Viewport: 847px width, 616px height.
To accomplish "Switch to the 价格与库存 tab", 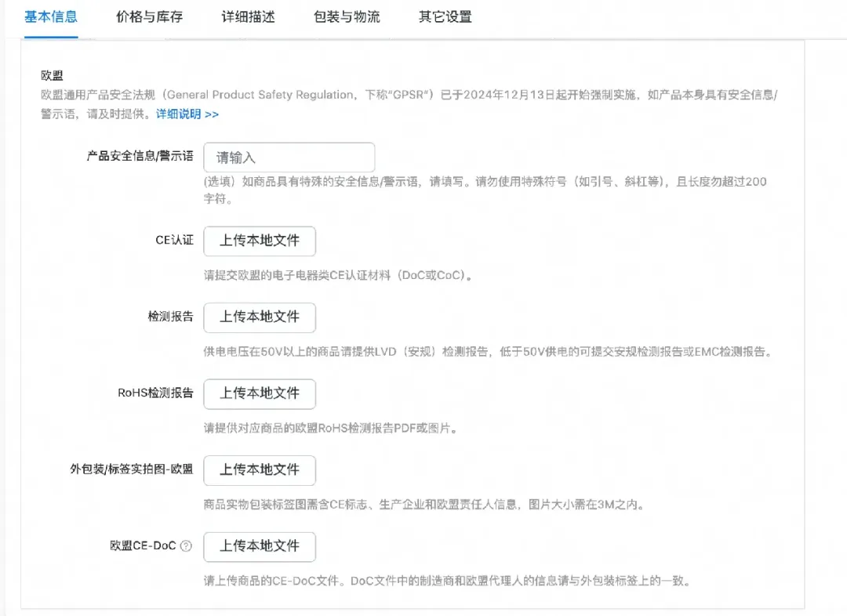I will (x=149, y=16).
